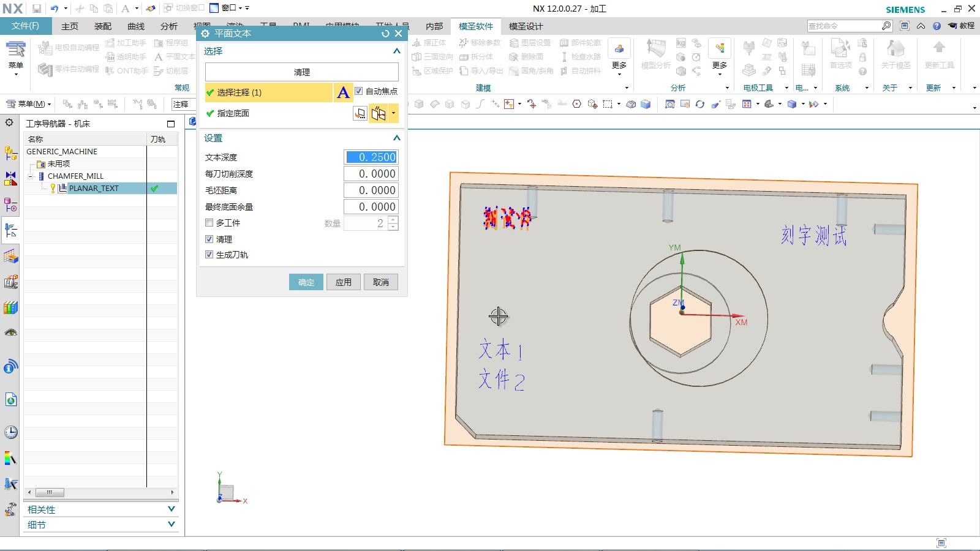Open the resource bar settings gear
Screen dimensions: 980x551
coord(9,123)
